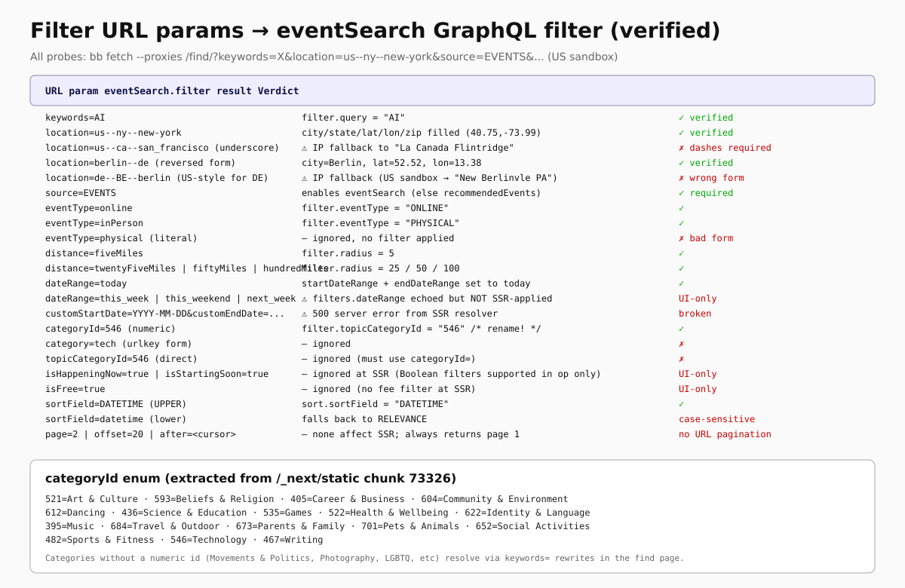Image resolution: width=905 pixels, height=588 pixels.
Task: Select the 'keywords=AI' param cell
Action: (75, 118)
